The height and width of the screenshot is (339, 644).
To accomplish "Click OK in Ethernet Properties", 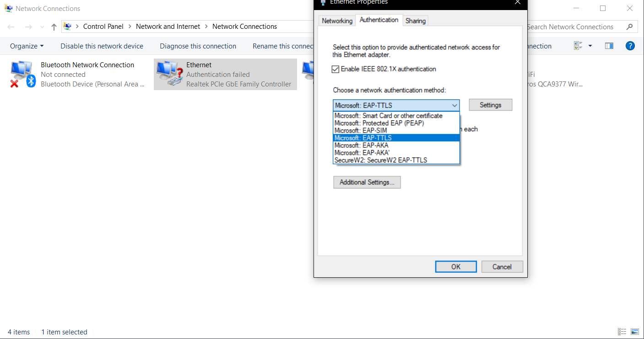I will point(456,267).
